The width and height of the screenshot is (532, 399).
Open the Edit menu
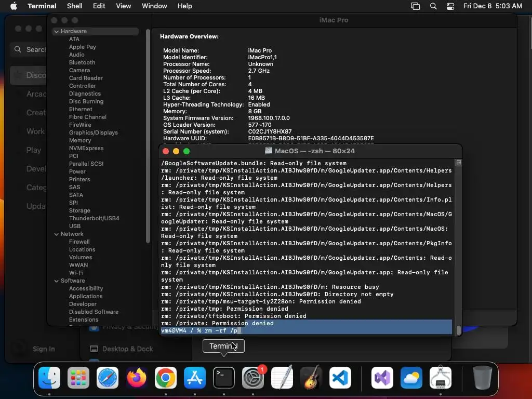click(99, 6)
